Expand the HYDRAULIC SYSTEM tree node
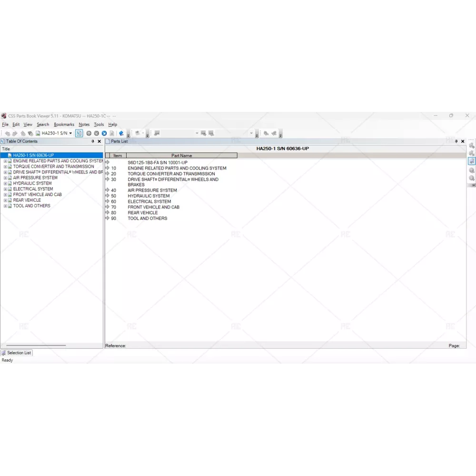Screen dimensions: 476x476 point(5,183)
